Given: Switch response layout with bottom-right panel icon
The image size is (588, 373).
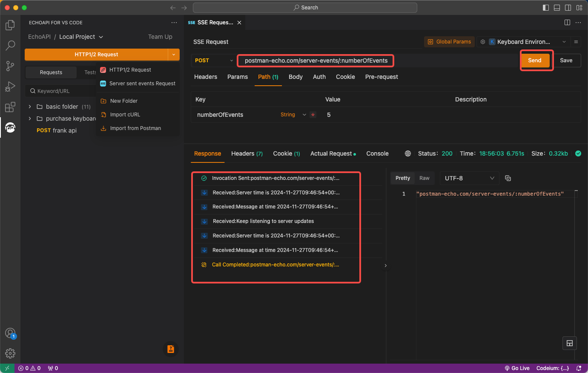Looking at the screenshot, I should 570,343.
